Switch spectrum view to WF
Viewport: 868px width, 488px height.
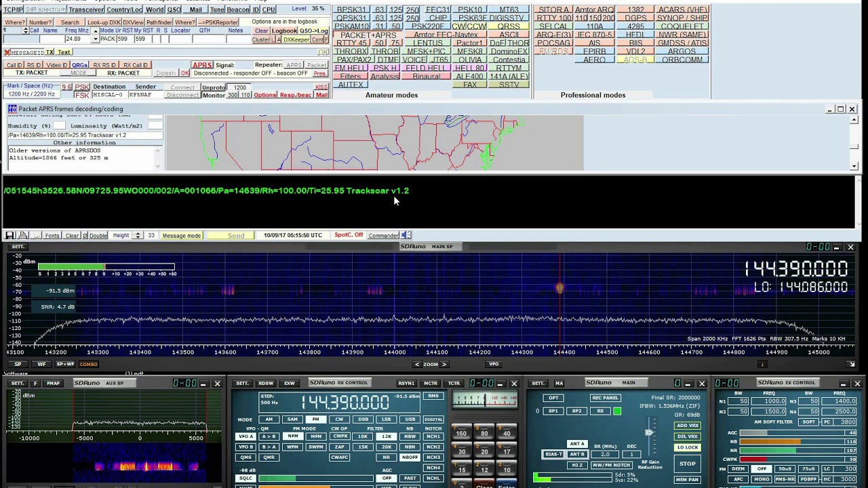(41, 364)
